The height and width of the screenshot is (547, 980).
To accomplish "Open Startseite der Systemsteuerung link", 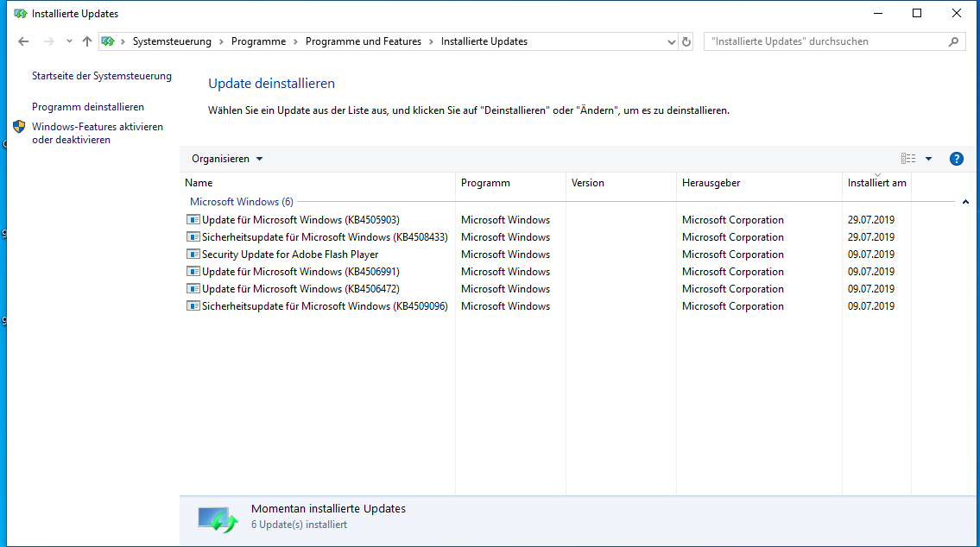I will (x=102, y=76).
